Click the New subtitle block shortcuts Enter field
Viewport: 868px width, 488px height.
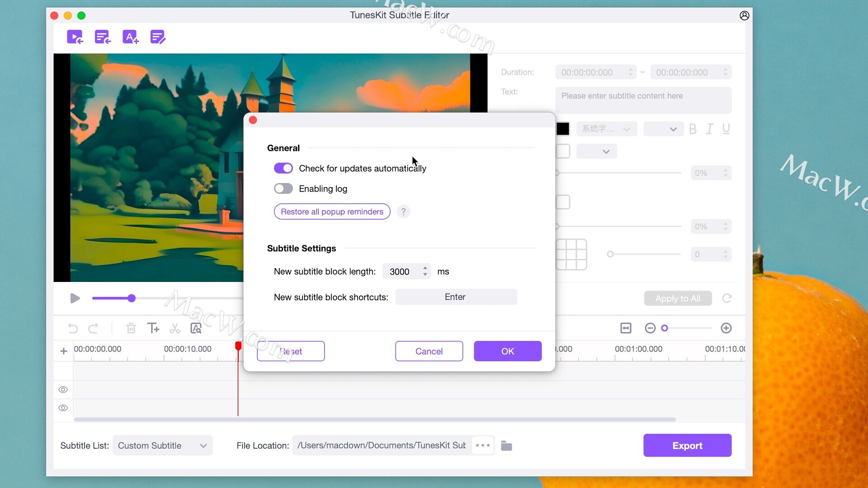click(456, 297)
